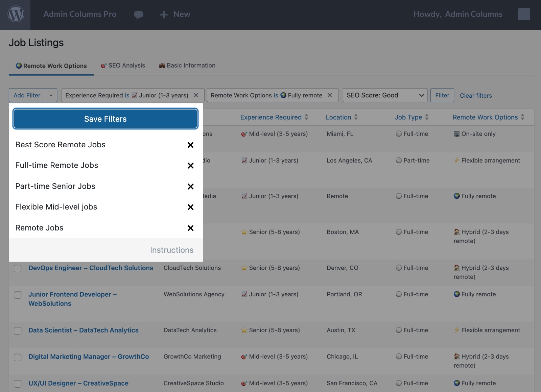Viewport: 541px width, 392px height.
Task: Open the SEO Score: Good dropdown
Action: pos(385,95)
